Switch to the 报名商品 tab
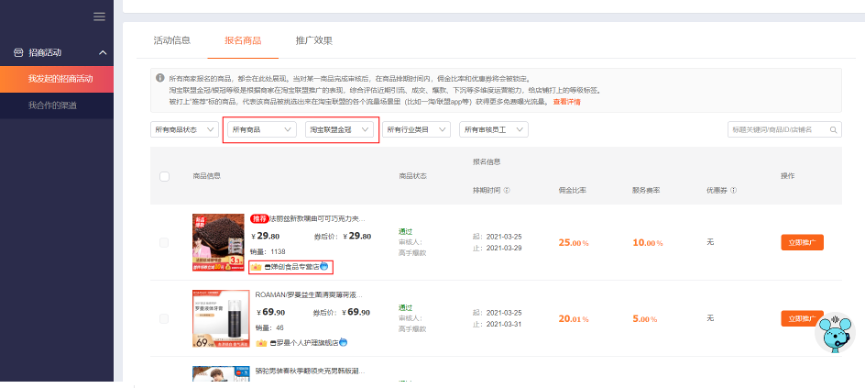 click(x=243, y=40)
